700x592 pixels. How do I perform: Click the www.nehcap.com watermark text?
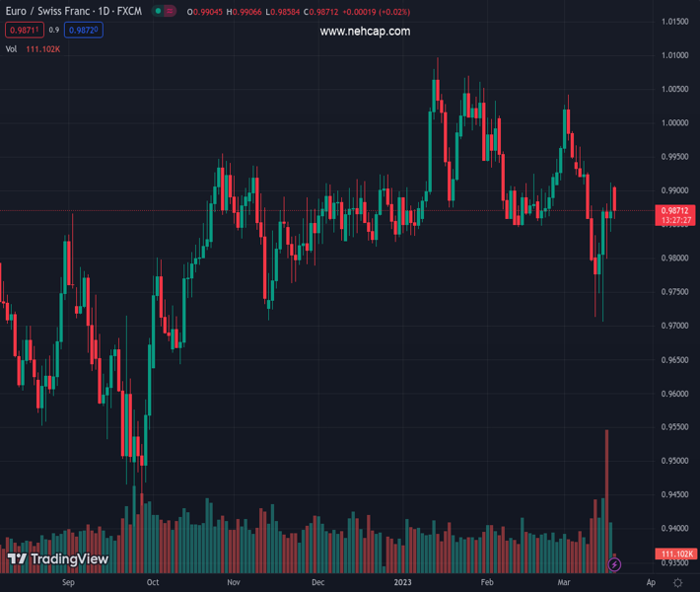(x=365, y=32)
